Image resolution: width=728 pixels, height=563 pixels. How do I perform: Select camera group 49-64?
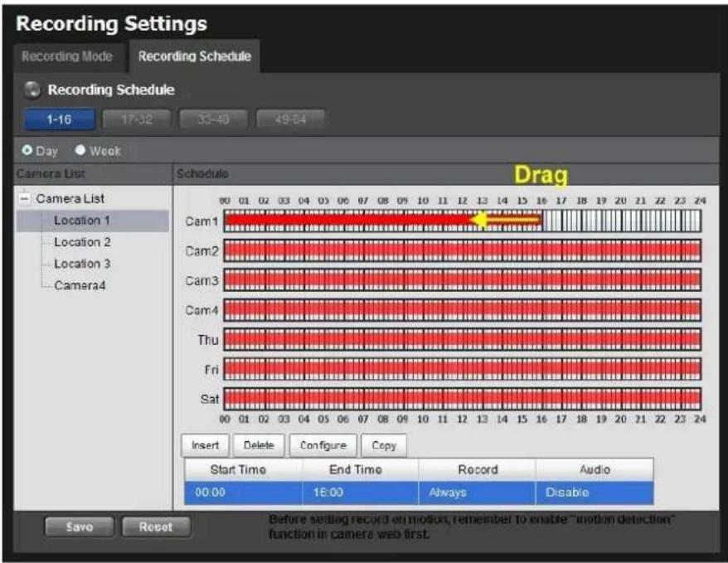point(290,119)
